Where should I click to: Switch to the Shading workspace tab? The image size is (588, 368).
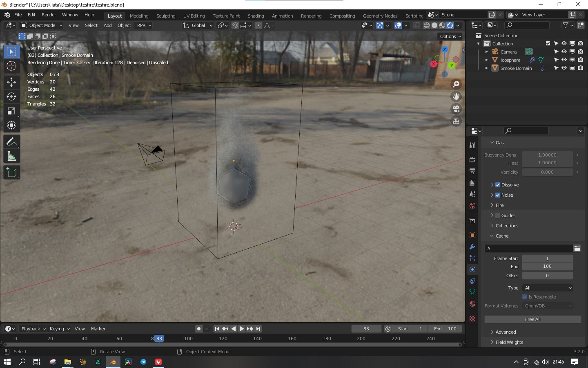[x=256, y=16]
